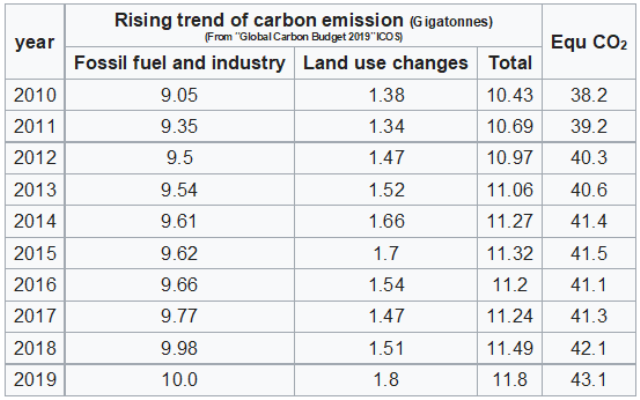This screenshot has height=400, width=640.
Task: Click the land use value 1.38
Action: tap(385, 96)
